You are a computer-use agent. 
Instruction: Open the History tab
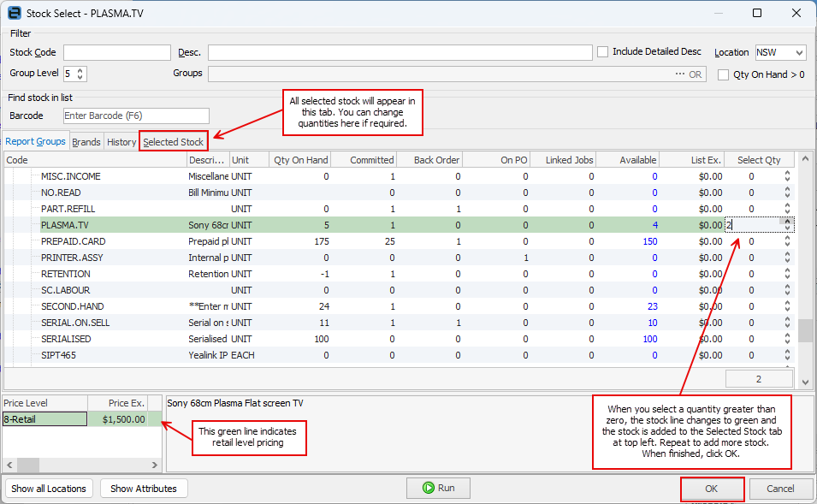[x=121, y=142]
